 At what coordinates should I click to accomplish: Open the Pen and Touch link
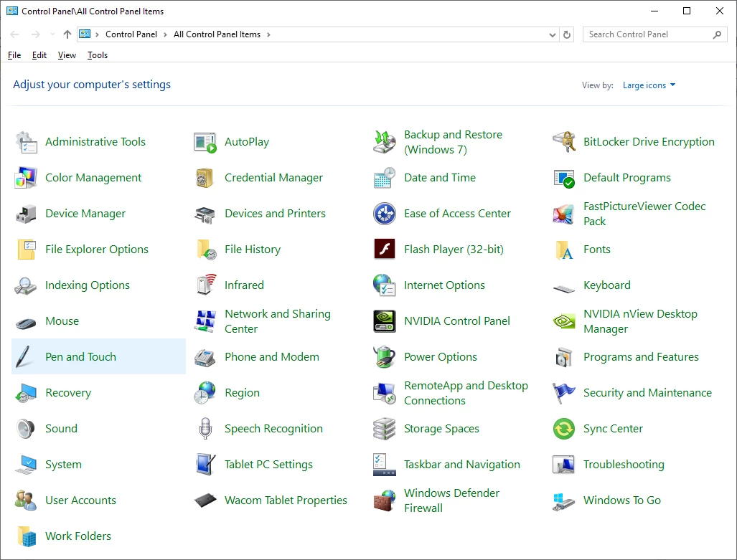[x=80, y=357]
